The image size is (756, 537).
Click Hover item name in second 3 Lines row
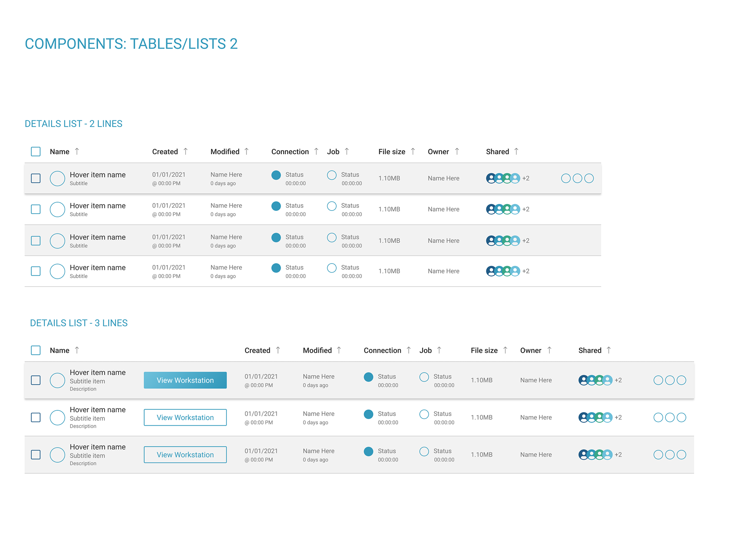coord(98,410)
